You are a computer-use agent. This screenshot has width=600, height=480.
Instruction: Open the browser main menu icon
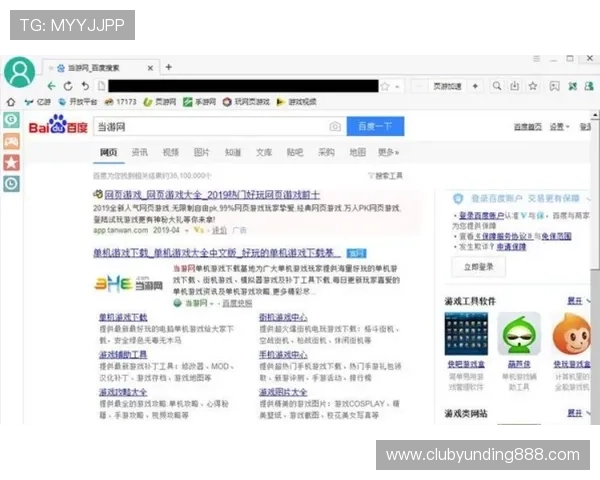click(x=536, y=59)
